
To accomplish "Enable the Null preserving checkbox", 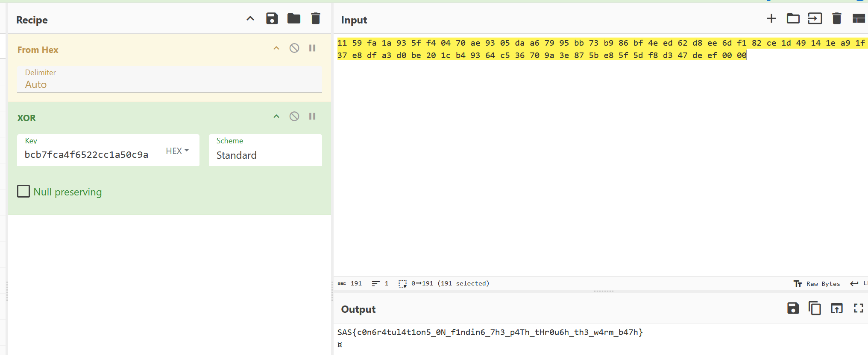I will pyautogui.click(x=23, y=192).
